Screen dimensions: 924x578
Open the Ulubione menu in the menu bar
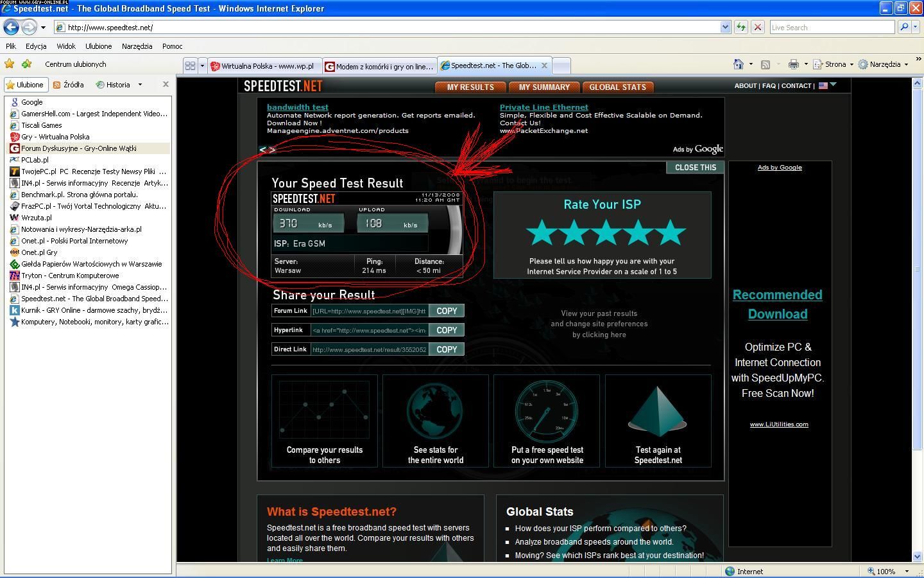[x=98, y=46]
